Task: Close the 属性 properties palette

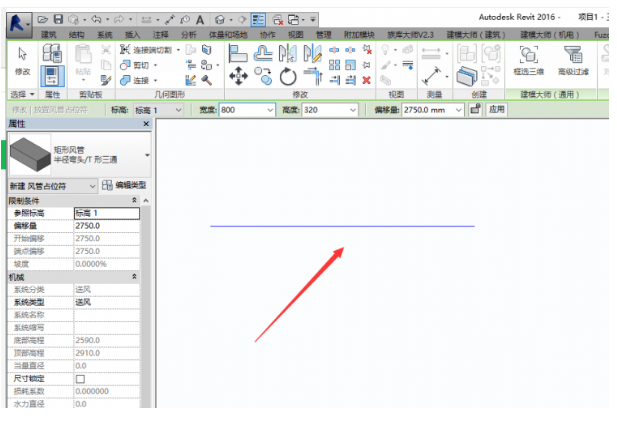Action: click(146, 124)
